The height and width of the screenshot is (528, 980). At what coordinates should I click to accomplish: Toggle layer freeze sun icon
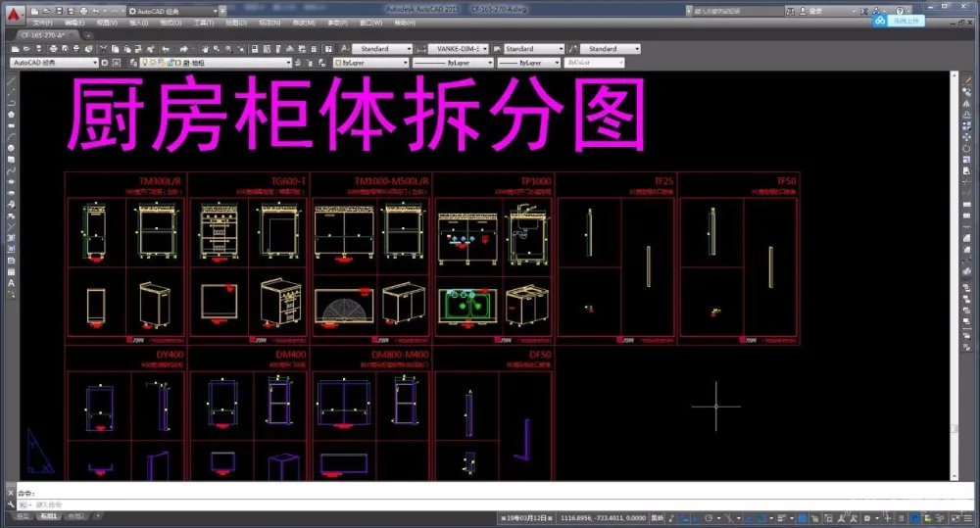point(153,63)
